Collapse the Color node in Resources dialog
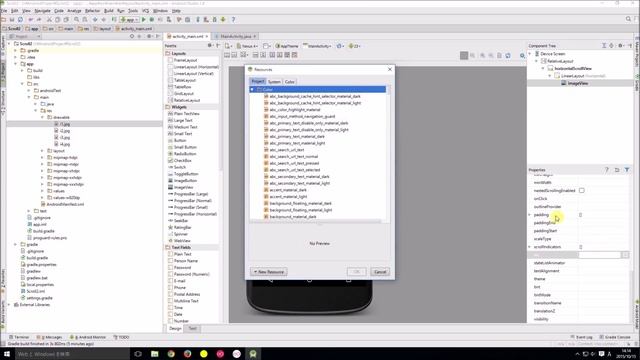Screen dimensions: 640x360 coord(252,89)
